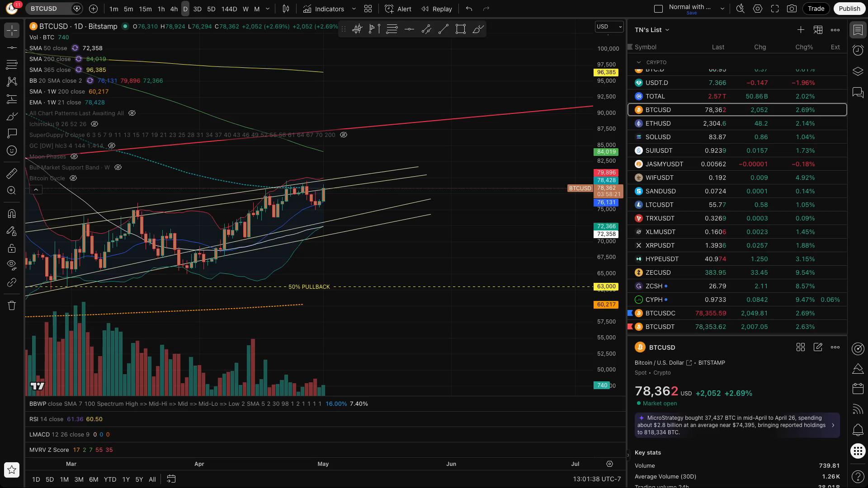The width and height of the screenshot is (868, 488).
Task: Switch to the W weekly timeframe
Action: pyautogui.click(x=245, y=9)
